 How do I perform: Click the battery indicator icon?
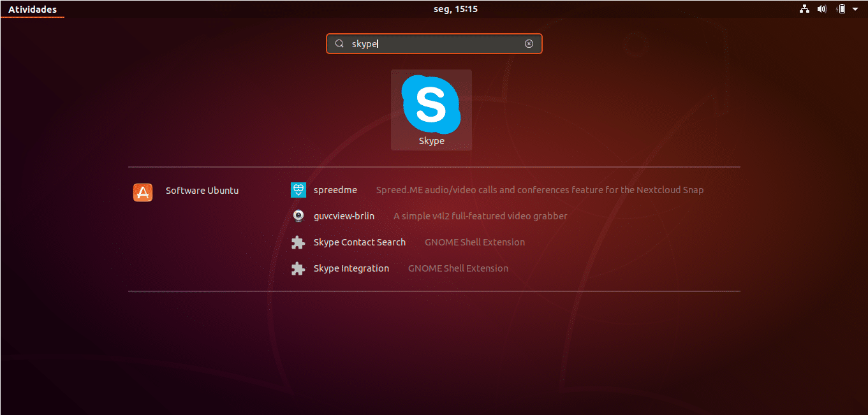tap(841, 9)
